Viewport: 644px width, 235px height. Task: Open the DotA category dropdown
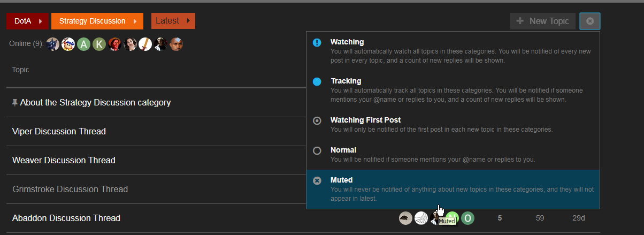point(28,21)
